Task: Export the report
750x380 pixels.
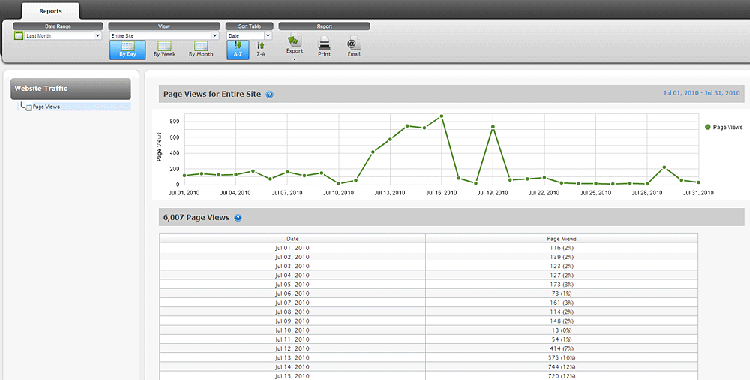Action: (x=294, y=46)
